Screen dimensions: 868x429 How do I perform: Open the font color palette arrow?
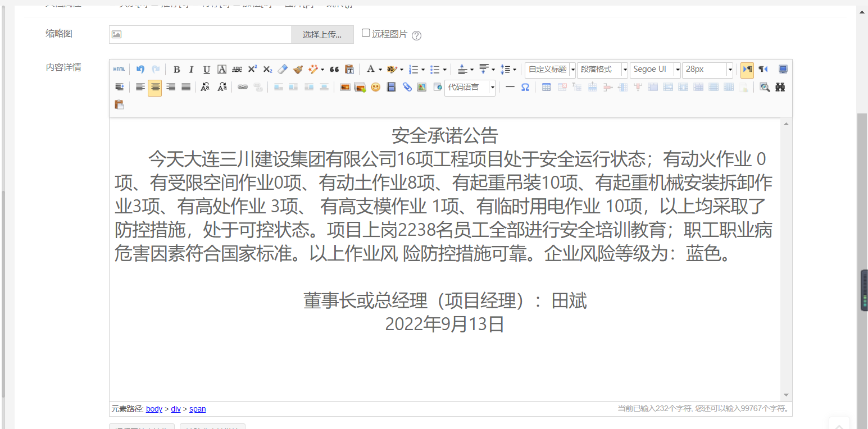(x=380, y=70)
